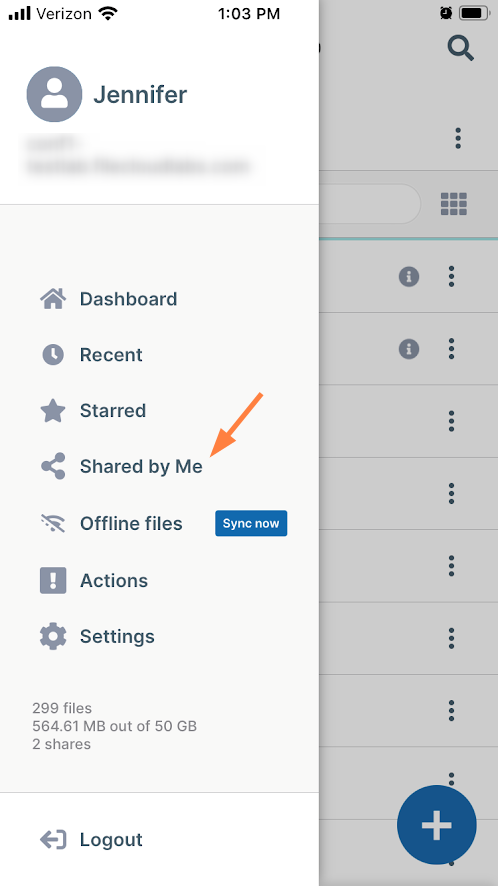Tap the Dashboard home icon
This screenshot has height=886, width=498.
(x=53, y=298)
